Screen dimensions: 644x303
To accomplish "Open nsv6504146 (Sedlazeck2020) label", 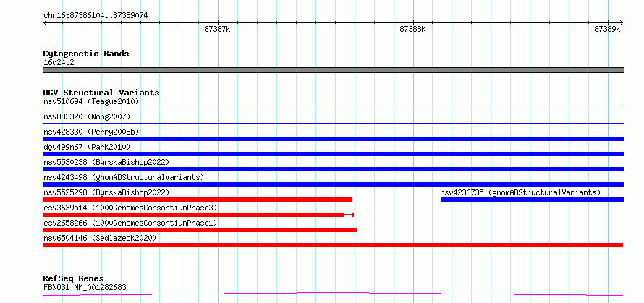I will [x=100, y=238].
